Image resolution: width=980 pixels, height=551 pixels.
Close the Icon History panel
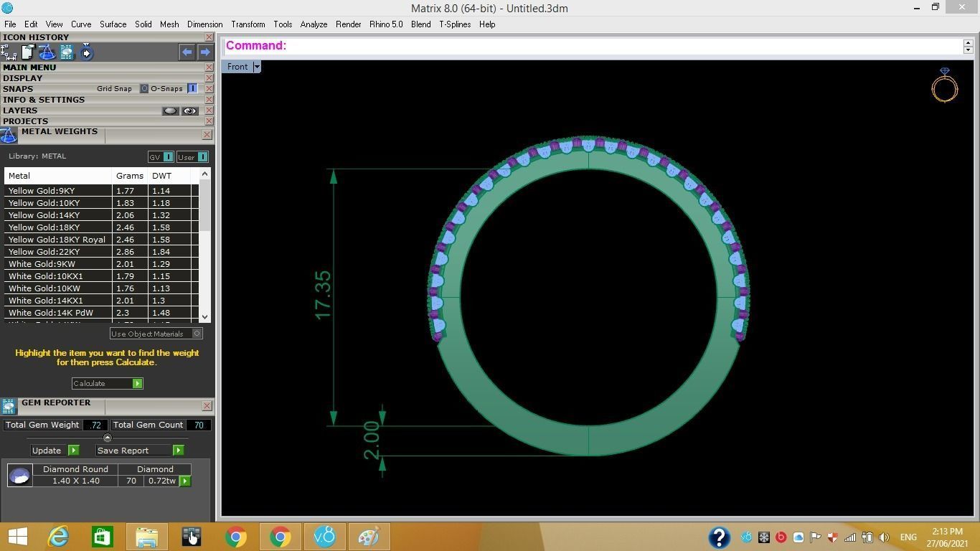(x=209, y=37)
